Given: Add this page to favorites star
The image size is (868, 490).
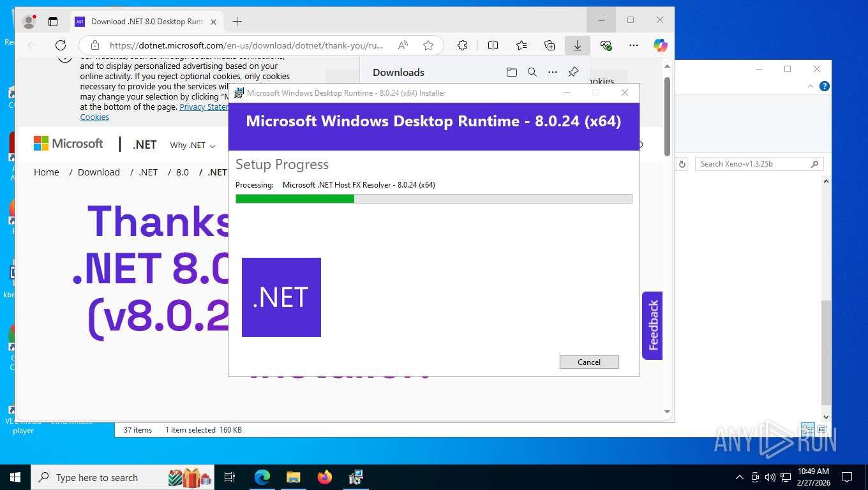Looking at the screenshot, I should pyautogui.click(x=428, y=45).
